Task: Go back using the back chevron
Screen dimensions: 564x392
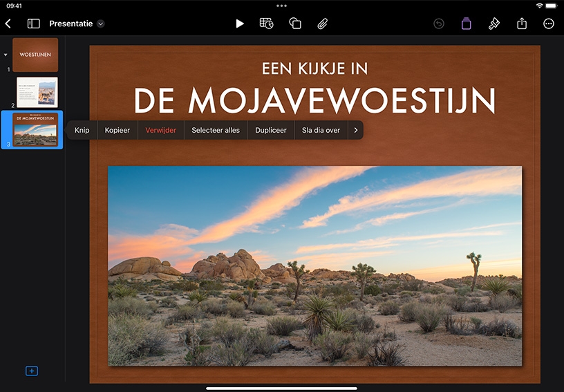Action: coord(8,24)
